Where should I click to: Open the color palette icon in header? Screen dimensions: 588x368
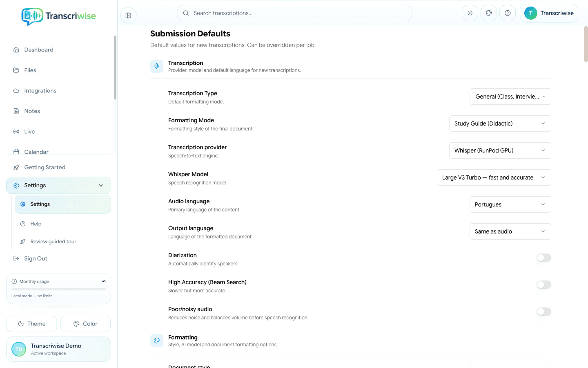pyautogui.click(x=489, y=13)
